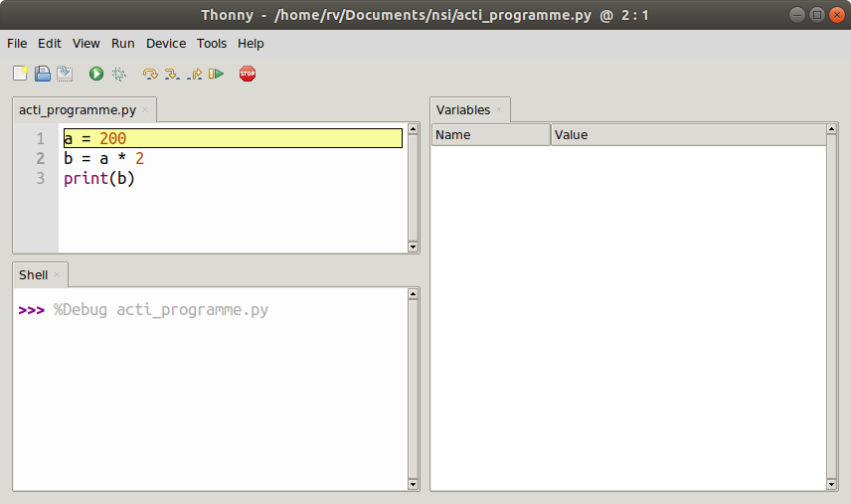This screenshot has height=504, width=851.
Task: Click the Variables scrollbar down arrow
Action: click(x=831, y=484)
